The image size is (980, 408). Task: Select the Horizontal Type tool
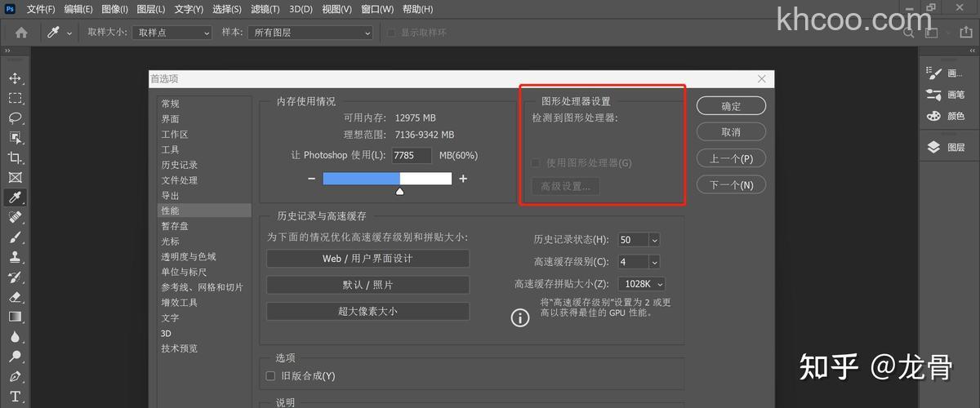click(15, 397)
